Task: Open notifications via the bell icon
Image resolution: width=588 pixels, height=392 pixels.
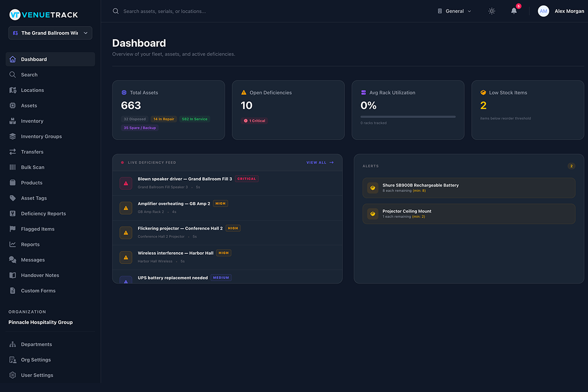Action: [x=514, y=11]
